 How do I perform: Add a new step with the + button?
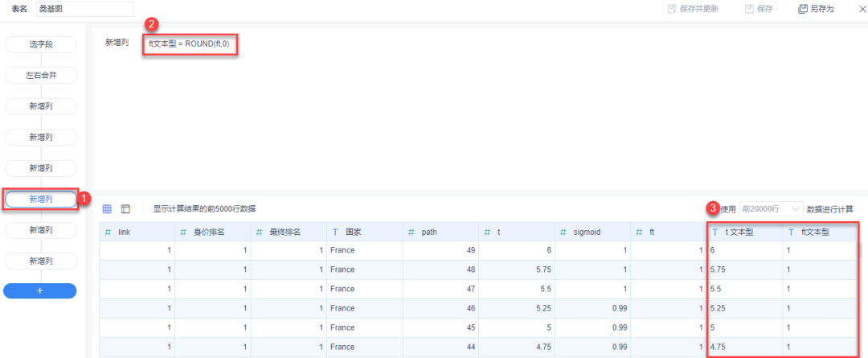coord(40,290)
